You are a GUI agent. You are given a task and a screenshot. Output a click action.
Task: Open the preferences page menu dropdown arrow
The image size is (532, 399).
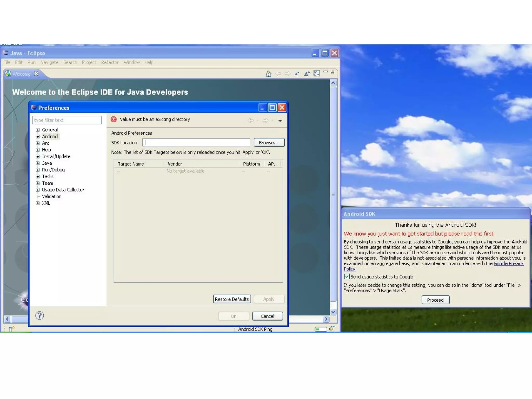tap(280, 121)
